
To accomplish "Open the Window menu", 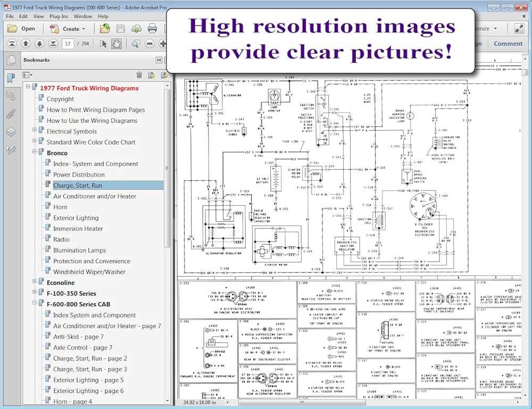I will [x=83, y=16].
